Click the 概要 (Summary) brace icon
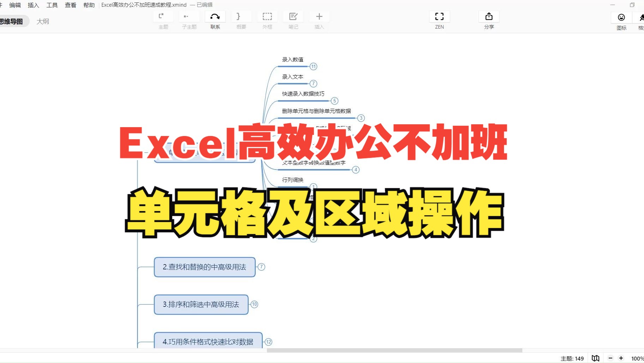This screenshot has height=363, width=644. pos(241,17)
